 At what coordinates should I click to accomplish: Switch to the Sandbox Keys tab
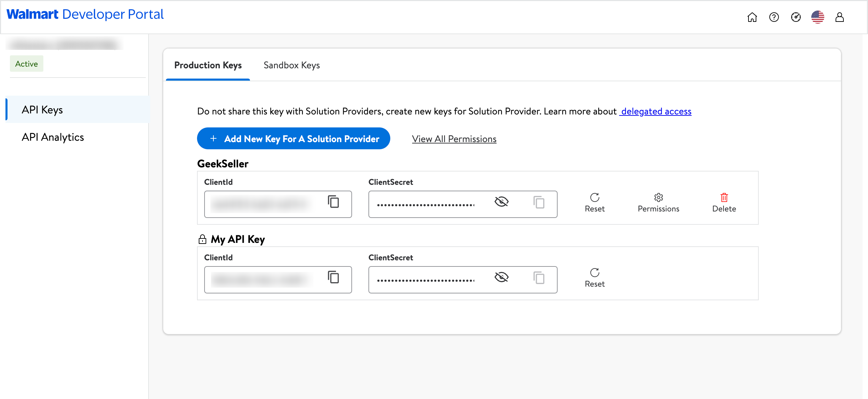point(292,65)
